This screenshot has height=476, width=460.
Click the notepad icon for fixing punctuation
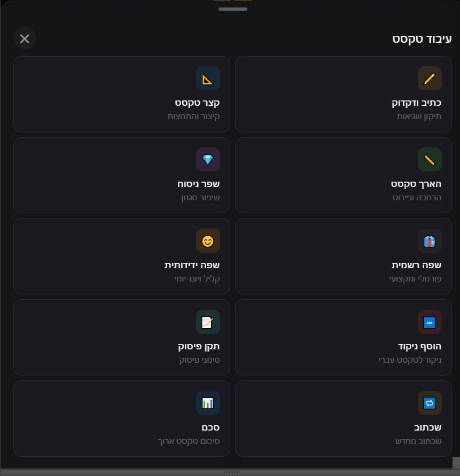(208, 322)
